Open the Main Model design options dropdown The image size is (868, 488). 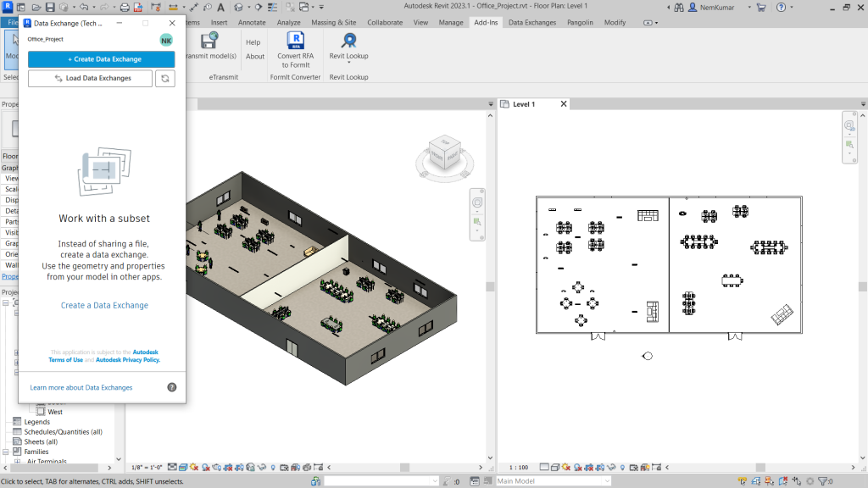(553, 481)
